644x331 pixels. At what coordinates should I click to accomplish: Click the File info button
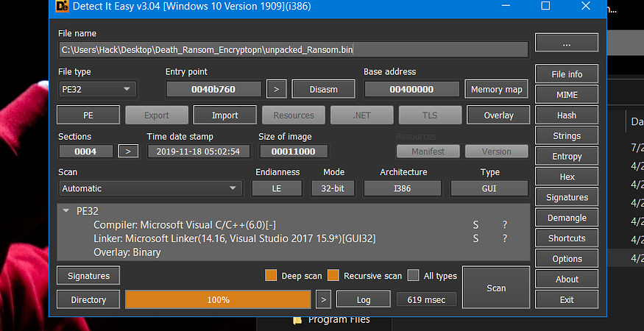click(567, 74)
